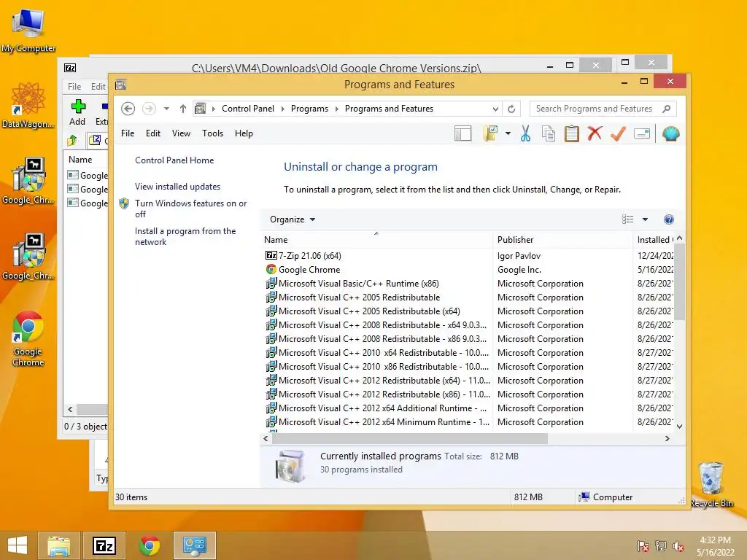Open View installed updates link

point(177,187)
